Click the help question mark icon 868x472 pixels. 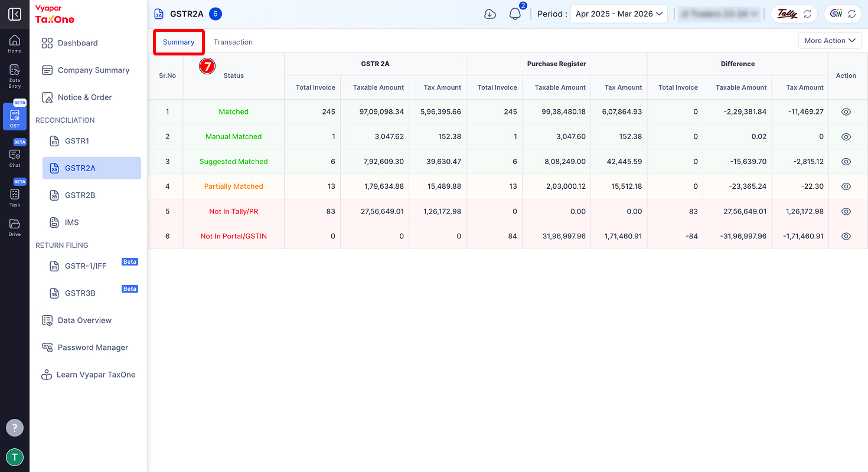tap(15, 428)
